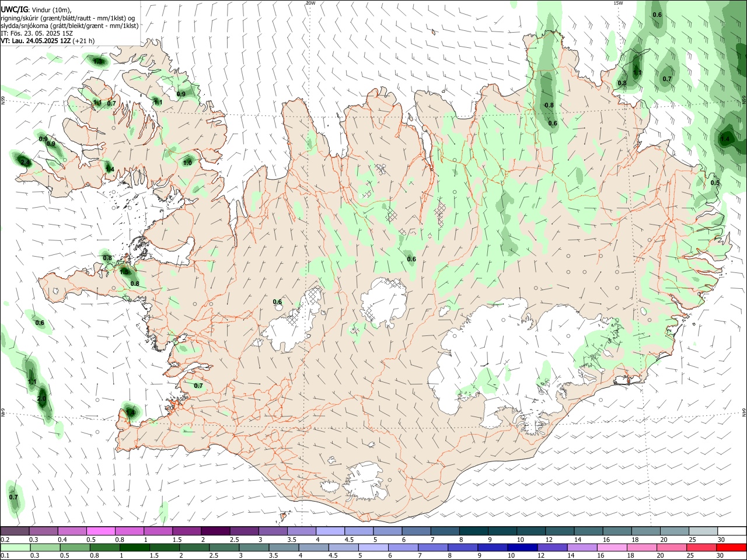Pick lower-row grey-blue swatch between 3.5 and 4
747x560 pixels.
pos(284,547)
